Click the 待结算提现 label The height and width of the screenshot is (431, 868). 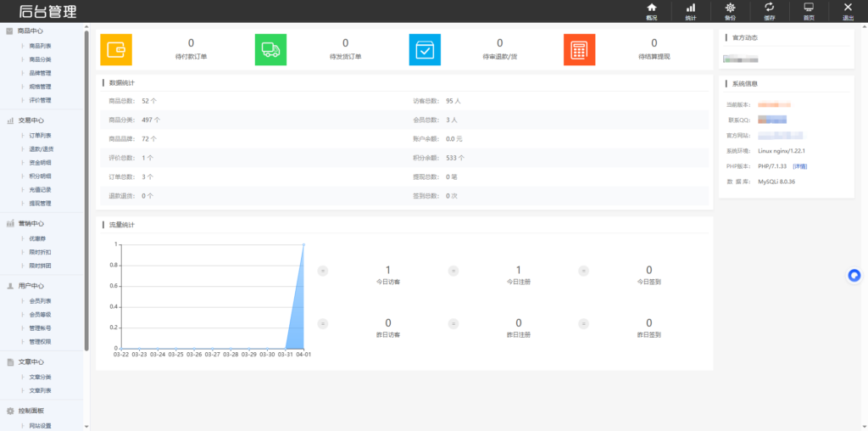click(654, 57)
